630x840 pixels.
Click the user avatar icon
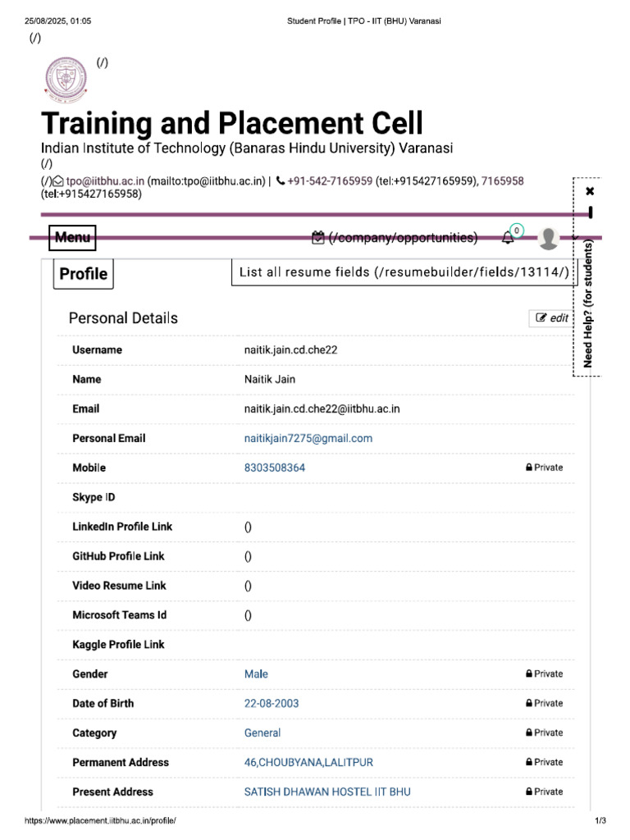(x=549, y=239)
